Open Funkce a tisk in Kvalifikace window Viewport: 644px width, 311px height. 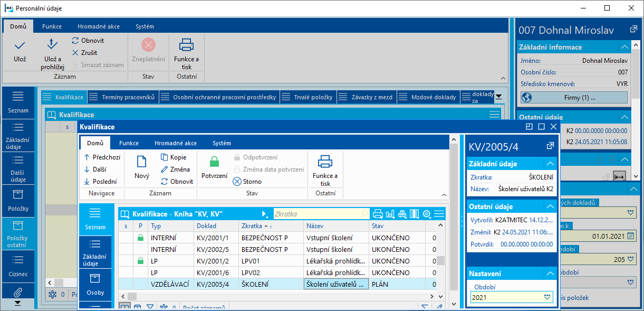tap(325, 168)
